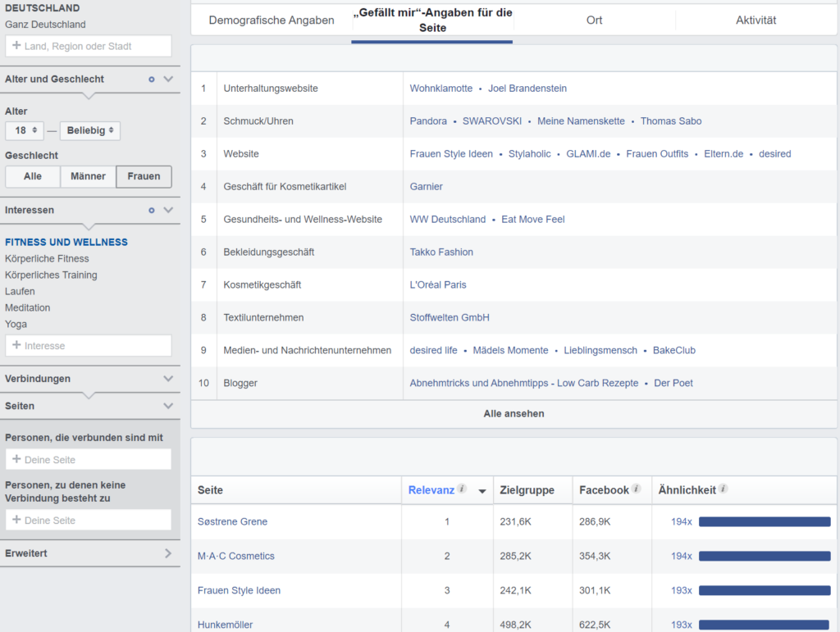This screenshot has height=632, width=840.
Task: Click the Laufen interest
Action: tap(20, 292)
